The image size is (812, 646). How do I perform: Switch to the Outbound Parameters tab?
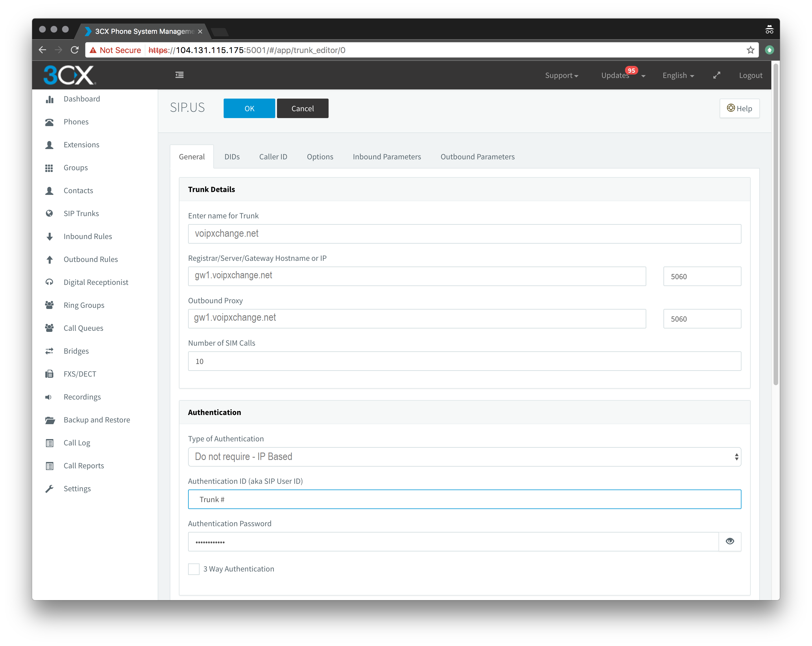[x=478, y=156]
